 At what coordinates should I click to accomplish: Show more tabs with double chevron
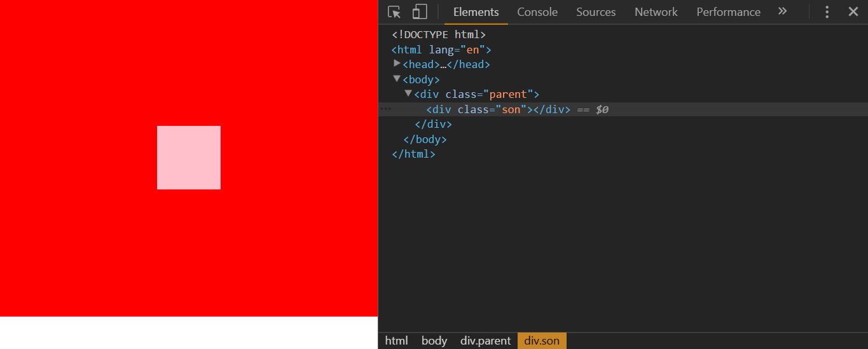782,11
